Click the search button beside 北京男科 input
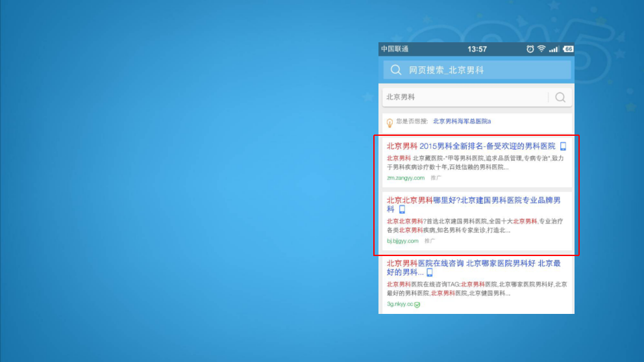 click(x=560, y=97)
